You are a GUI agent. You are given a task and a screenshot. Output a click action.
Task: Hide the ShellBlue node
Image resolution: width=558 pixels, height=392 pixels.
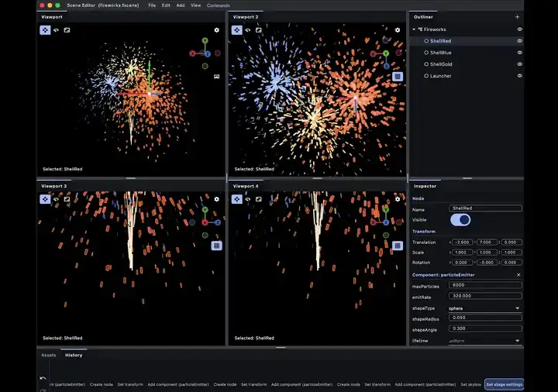click(x=519, y=53)
